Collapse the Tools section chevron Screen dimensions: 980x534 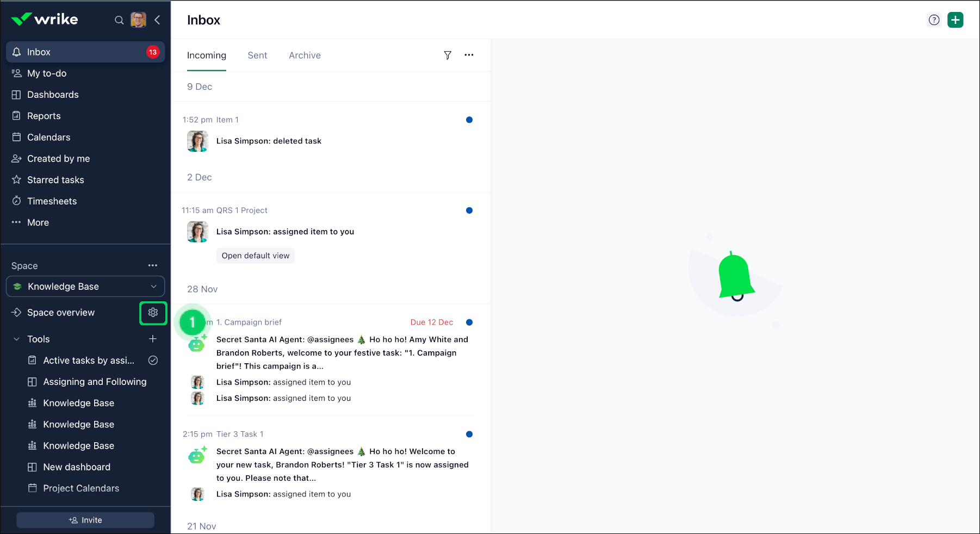click(16, 339)
